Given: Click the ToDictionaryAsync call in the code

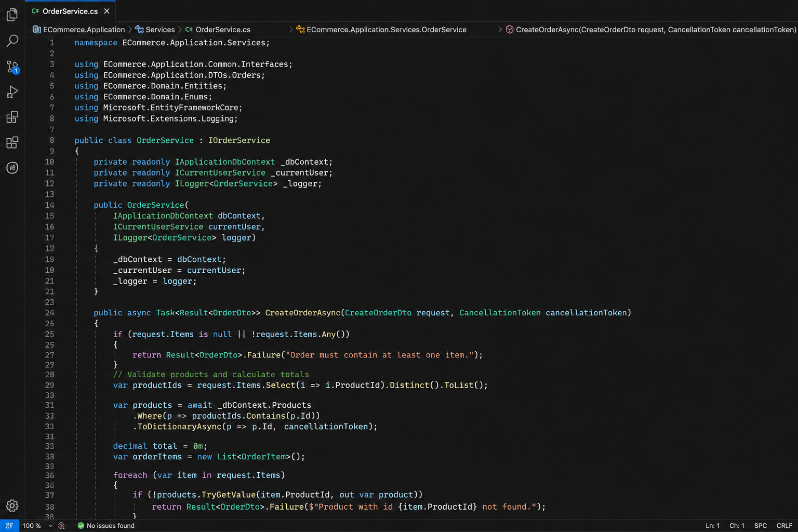Looking at the screenshot, I should tap(179, 427).
